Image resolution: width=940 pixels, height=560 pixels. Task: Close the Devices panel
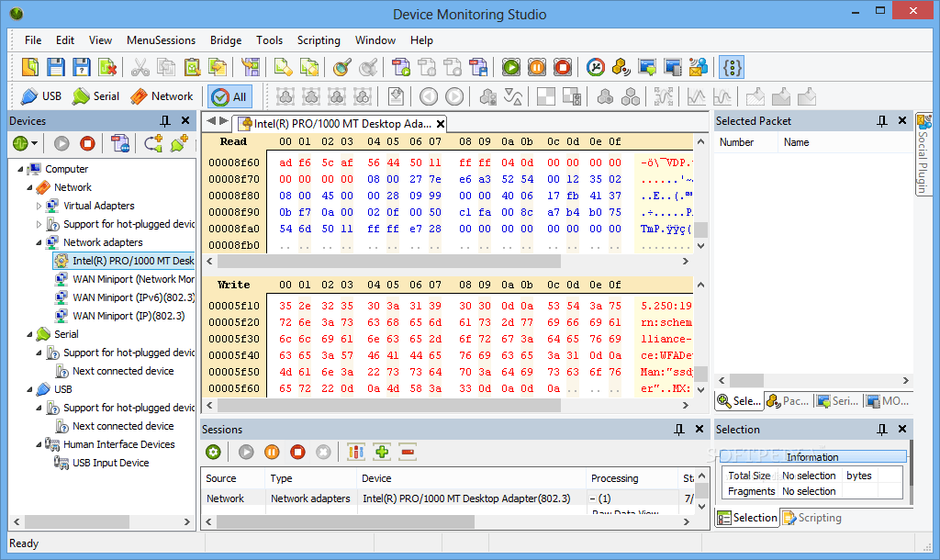tap(185, 121)
